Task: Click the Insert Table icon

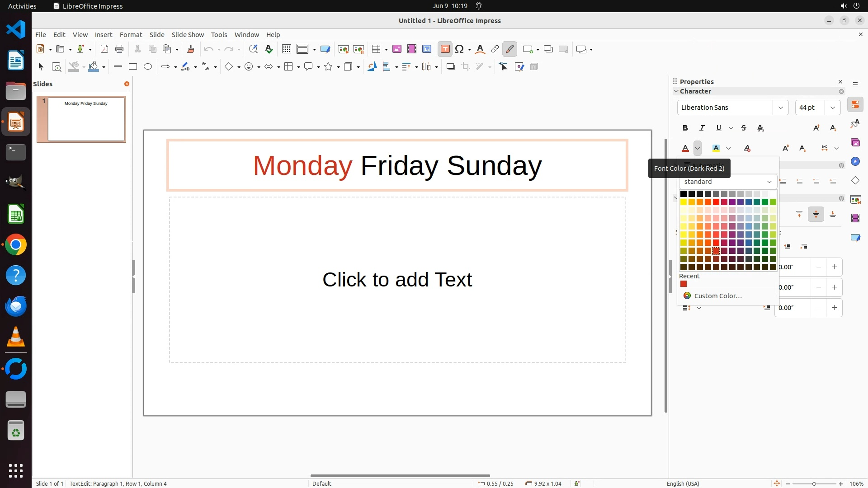Action: [376, 49]
